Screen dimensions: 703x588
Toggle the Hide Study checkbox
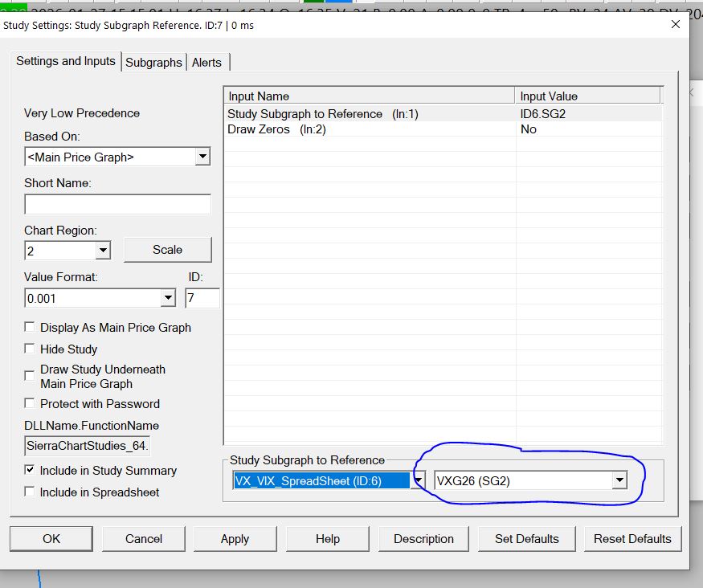[30, 349]
